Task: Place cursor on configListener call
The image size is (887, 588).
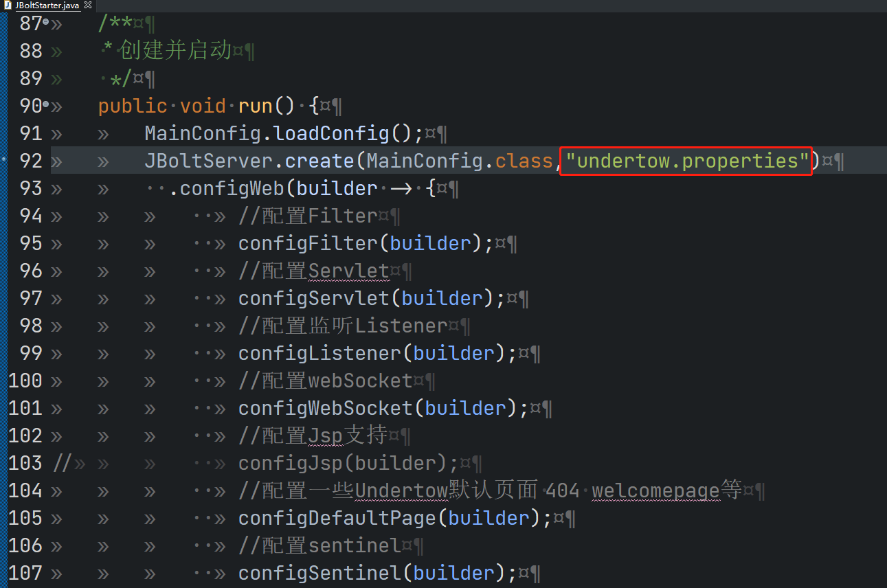Action: pyautogui.click(x=319, y=353)
